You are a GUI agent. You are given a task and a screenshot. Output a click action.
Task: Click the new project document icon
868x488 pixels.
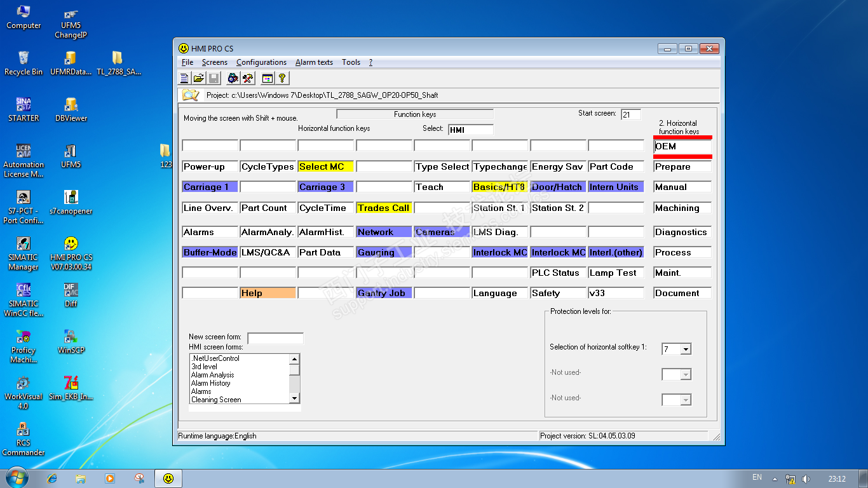(184, 78)
